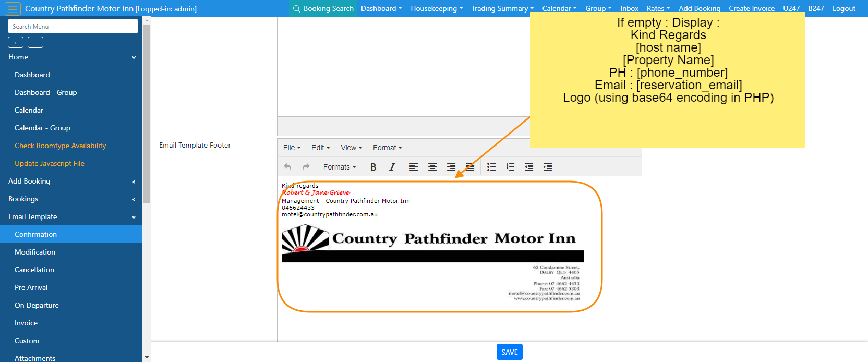Screen dimensions: 868x362
Task: Expand all sidebar menus with plus button
Action: coord(16,43)
